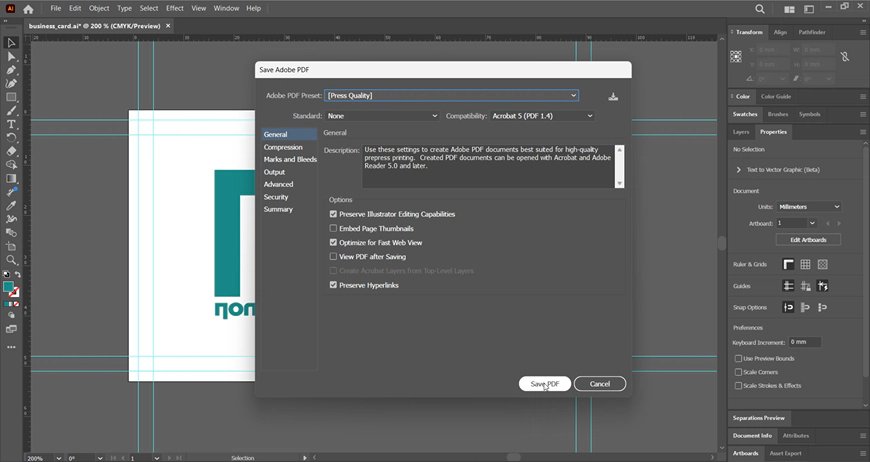The height and width of the screenshot is (462, 870).
Task: Select the Gradient tool
Action: coord(11,179)
